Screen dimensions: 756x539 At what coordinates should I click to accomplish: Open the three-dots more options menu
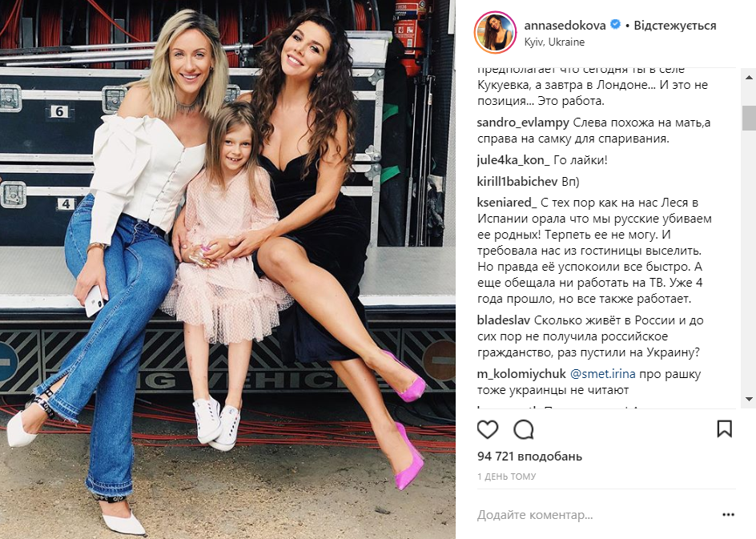(728, 515)
